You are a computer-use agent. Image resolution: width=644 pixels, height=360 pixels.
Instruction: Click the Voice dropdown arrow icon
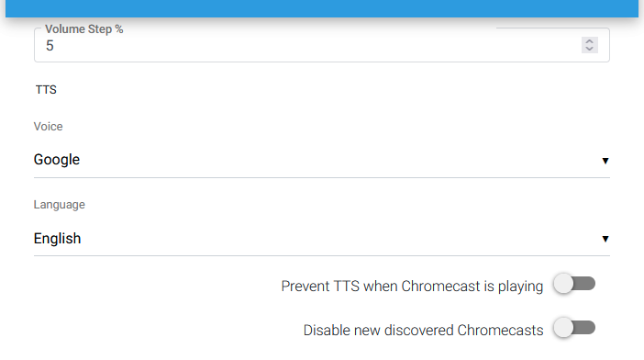coord(605,161)
